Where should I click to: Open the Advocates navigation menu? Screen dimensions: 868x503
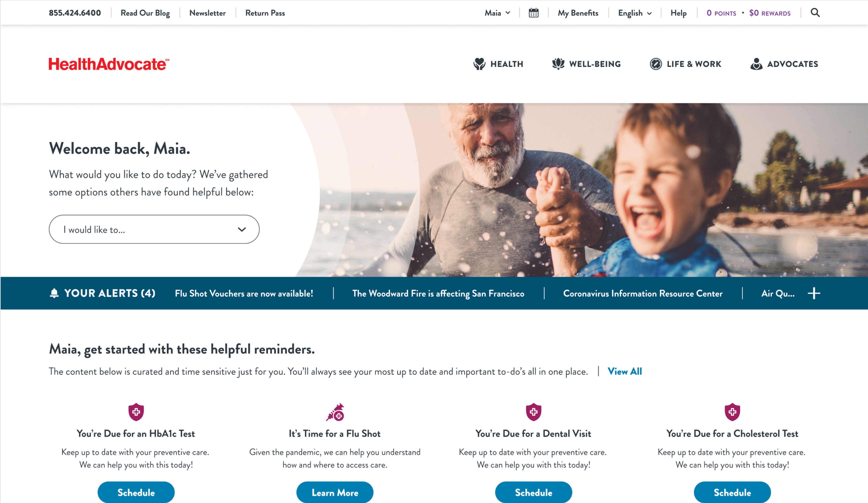tap(784, 64)
